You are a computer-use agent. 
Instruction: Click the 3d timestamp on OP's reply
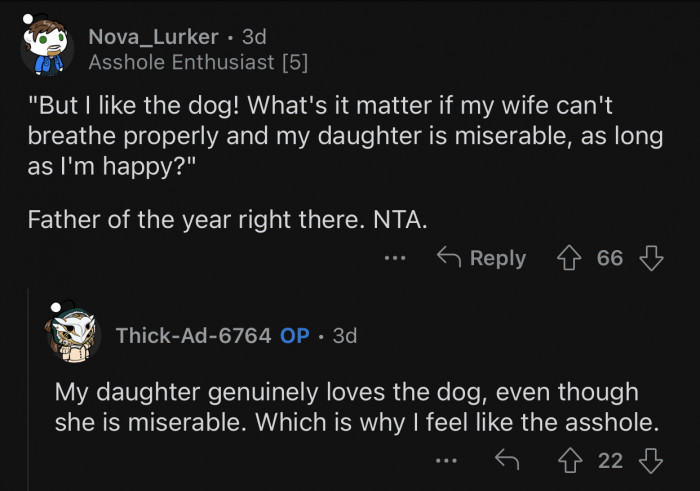(344, 335)
